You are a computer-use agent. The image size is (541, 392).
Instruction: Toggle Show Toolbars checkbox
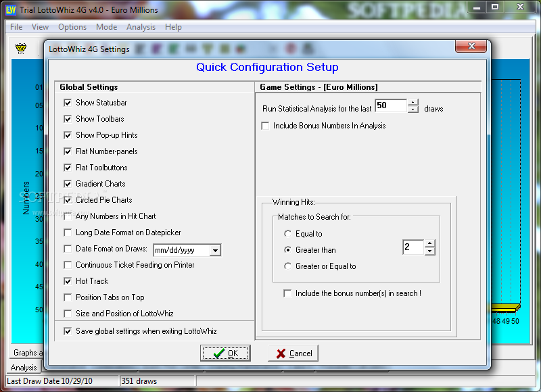point(68,119)
